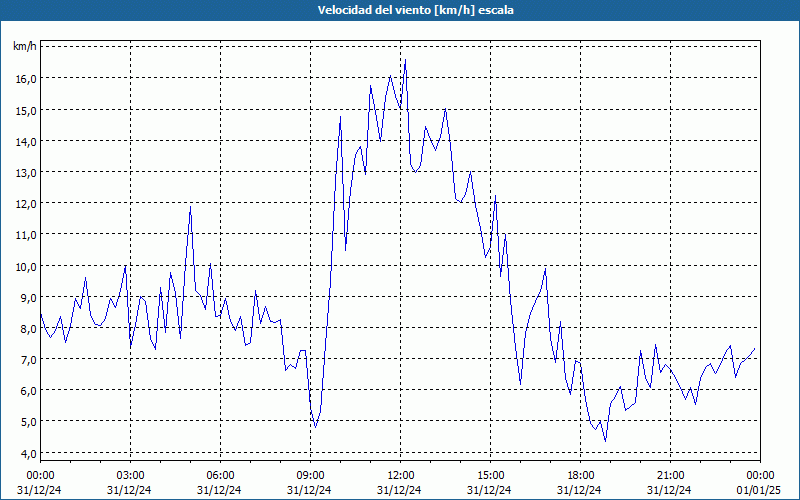Screen dimensions: 800x500
Task: Click the 6,0 value on the y-axis
Action: (28, 391)
